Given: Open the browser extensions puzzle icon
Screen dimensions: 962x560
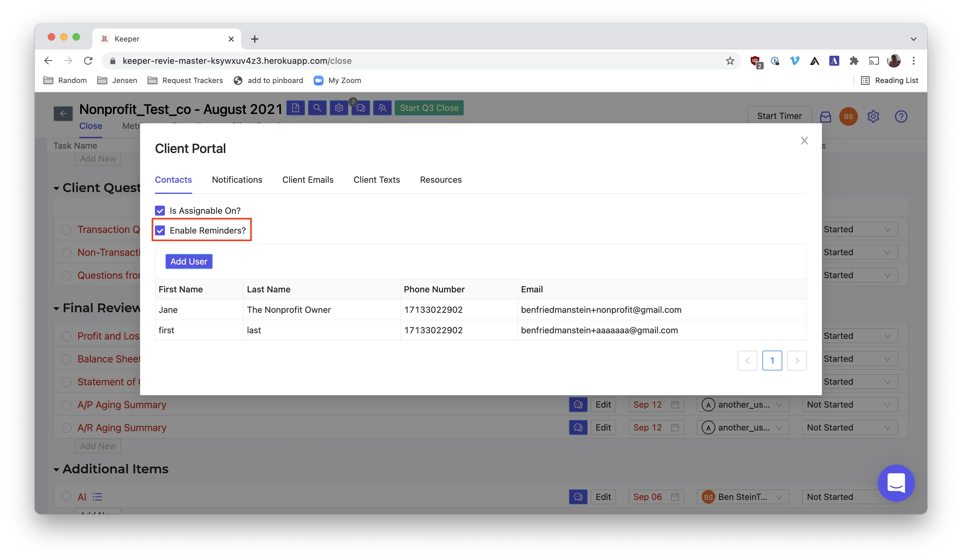Looking at the screenshot, I should (x=854, y=61).
